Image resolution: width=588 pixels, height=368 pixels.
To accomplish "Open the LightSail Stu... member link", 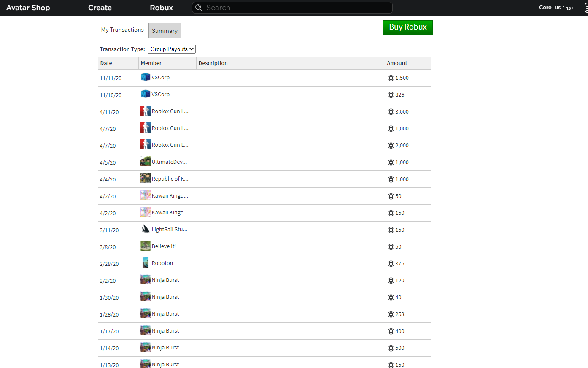I will pyautogui.click(x=170, y=229).
